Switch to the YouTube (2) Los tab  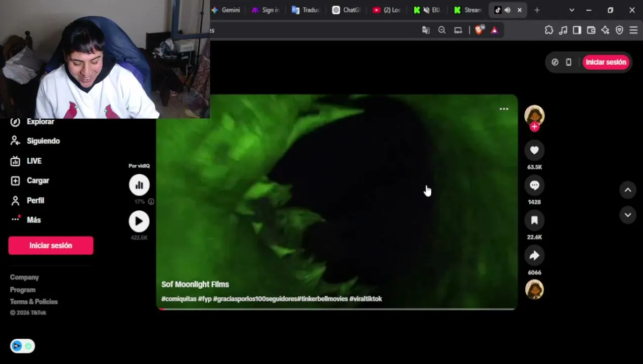387,10
